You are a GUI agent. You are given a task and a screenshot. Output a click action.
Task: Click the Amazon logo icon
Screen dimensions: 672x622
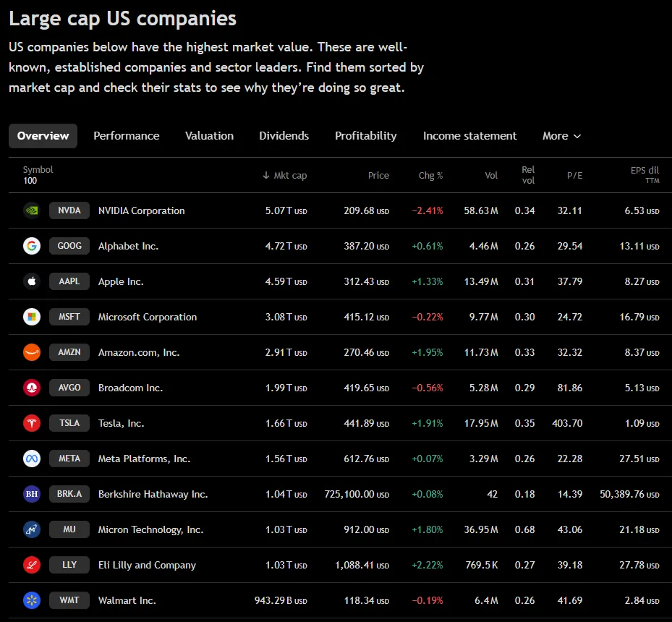32,352
